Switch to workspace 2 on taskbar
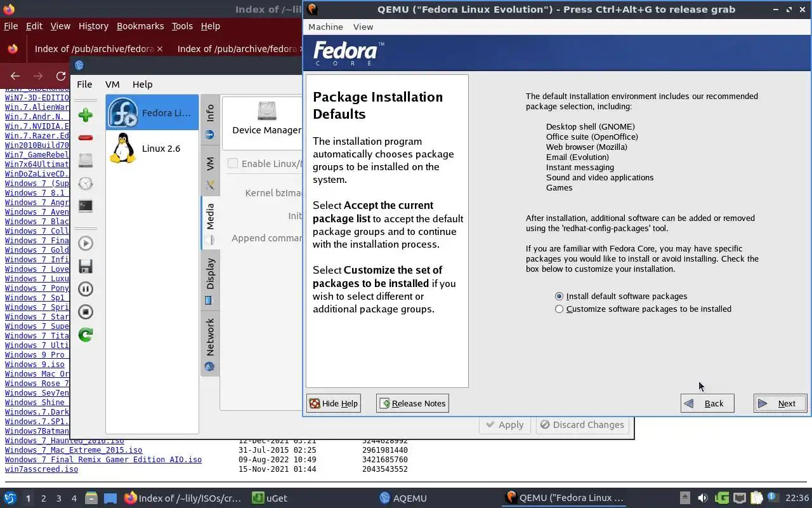 click(x=44, y=498)
